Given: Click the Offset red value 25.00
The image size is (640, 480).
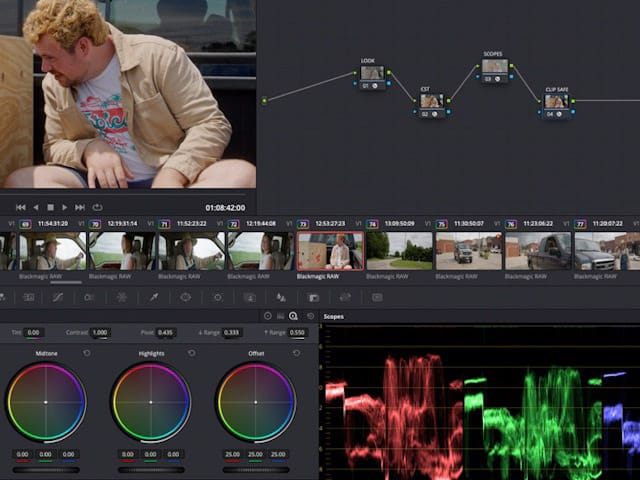Looking at the screenshot, I should (233, 454).
